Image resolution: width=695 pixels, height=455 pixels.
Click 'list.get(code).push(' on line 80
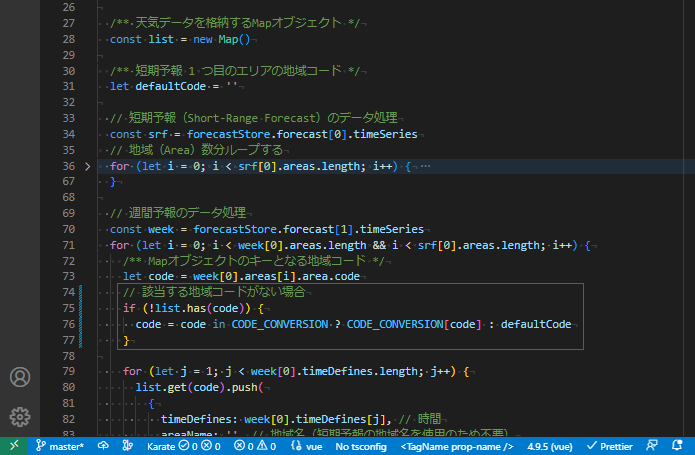click(x=199, y=387)
